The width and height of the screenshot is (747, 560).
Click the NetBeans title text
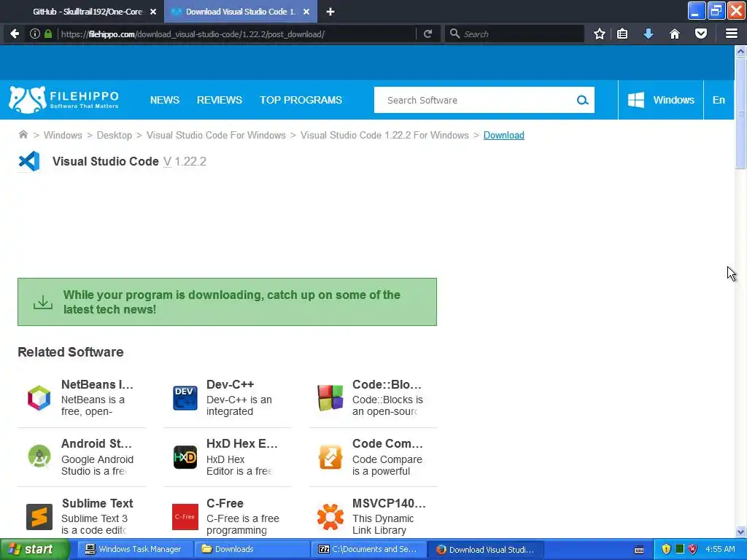tap(97, 384)
